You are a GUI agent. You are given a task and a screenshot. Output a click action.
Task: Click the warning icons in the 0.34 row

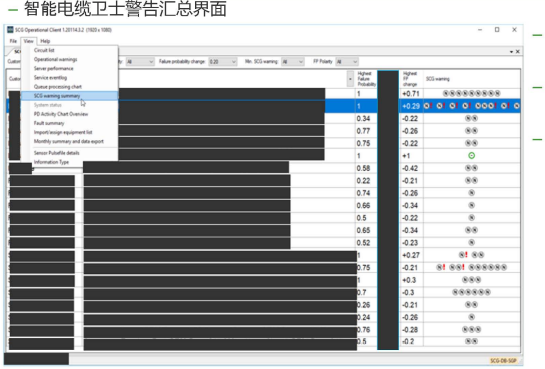(x=472, y=118)
